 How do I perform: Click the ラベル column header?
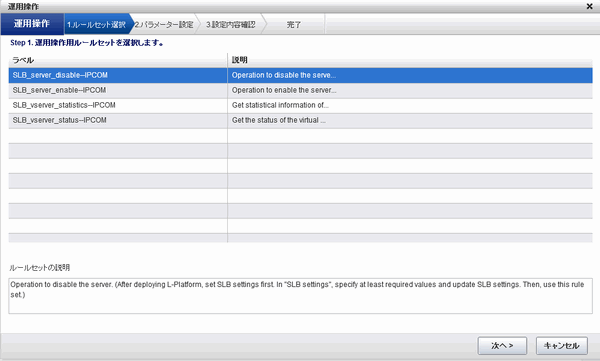(x=118, y=60)
